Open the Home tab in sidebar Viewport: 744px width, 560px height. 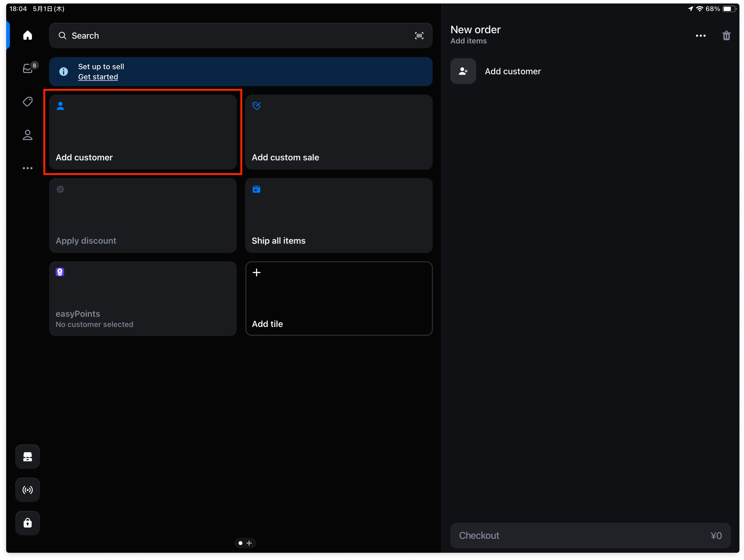(x=28, y=35)
